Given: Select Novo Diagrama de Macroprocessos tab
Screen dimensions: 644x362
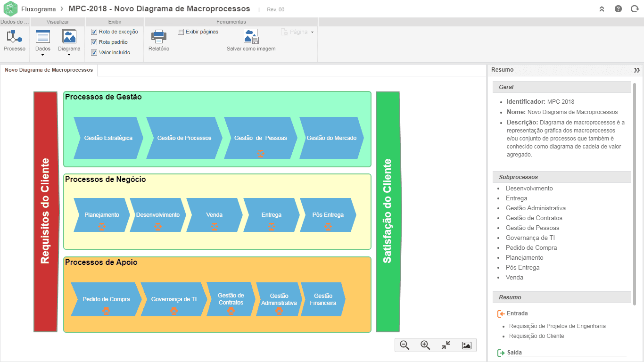Looking at the screenshot, I should click(x=49, y=70).
